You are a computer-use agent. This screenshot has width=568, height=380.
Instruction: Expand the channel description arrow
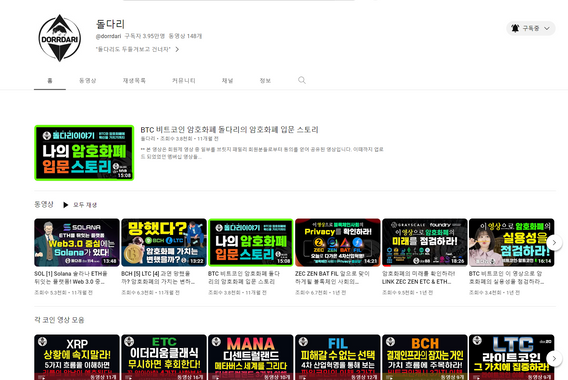(x=177, y=49)
